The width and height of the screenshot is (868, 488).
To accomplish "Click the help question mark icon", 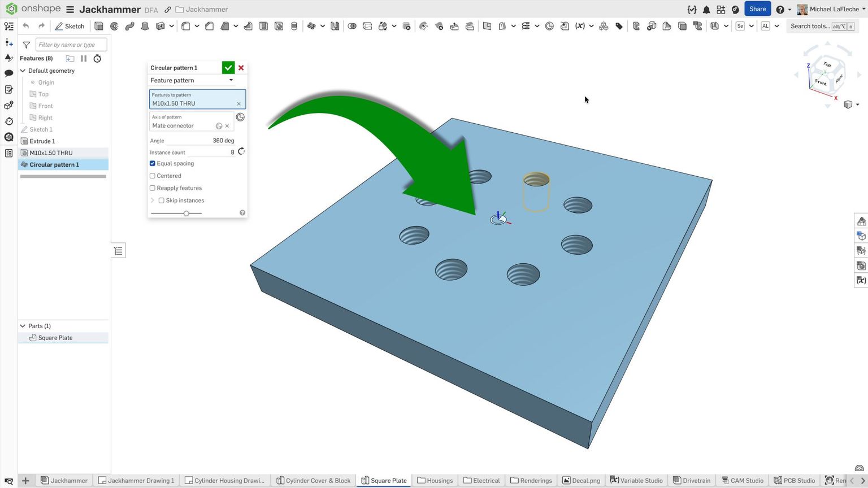I will pos(779,9).
